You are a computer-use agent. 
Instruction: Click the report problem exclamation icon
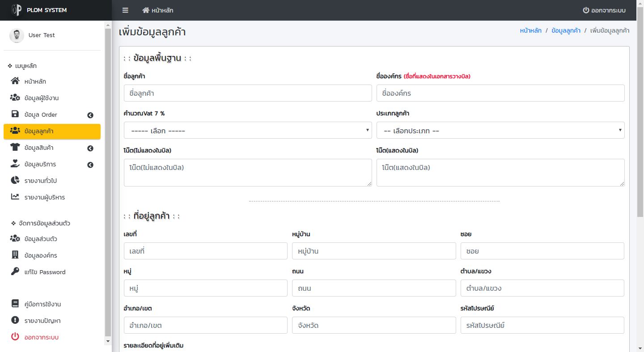(x=15, y=321)
